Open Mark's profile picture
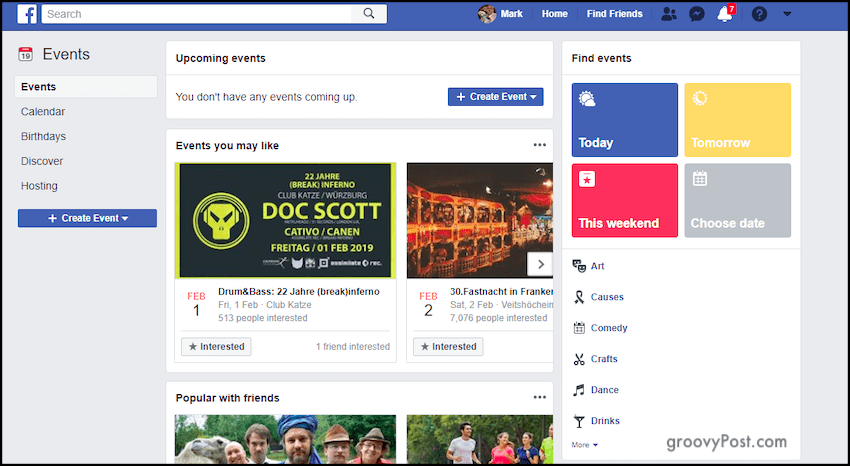This screenshot has height=466, width=850. [x=487, y=14]
